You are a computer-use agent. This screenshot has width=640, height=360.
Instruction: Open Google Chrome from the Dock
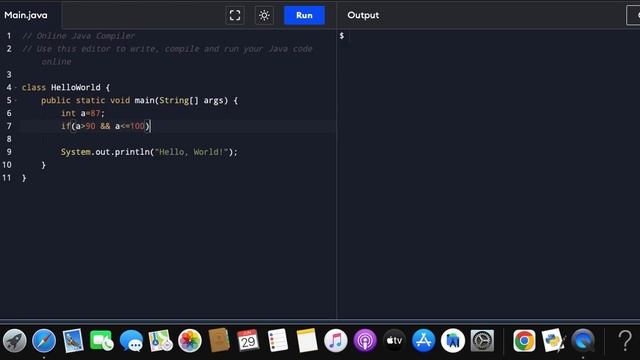[x=524, y=340]
